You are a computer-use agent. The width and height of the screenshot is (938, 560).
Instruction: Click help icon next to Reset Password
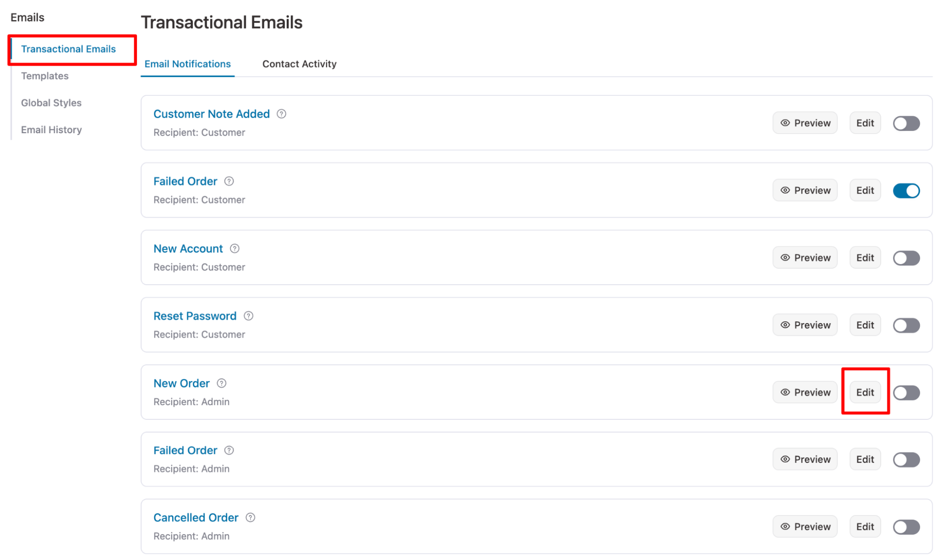(x=248, y=316)
